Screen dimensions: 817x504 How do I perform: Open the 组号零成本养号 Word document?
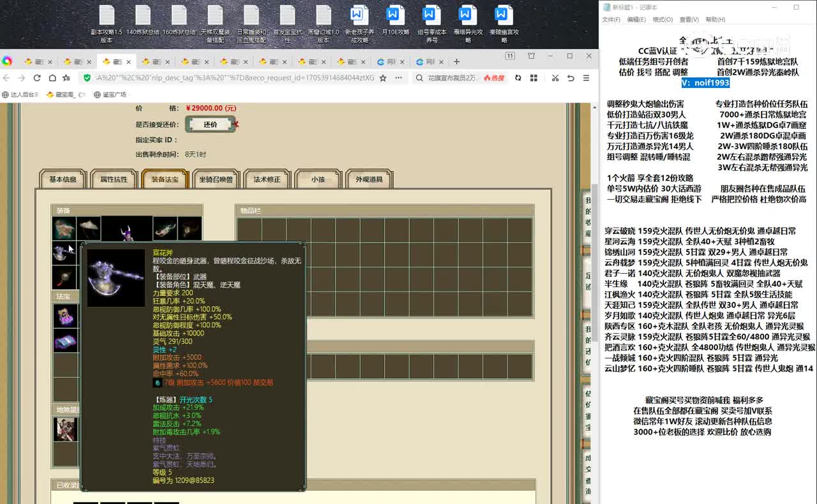click(432, 24)
